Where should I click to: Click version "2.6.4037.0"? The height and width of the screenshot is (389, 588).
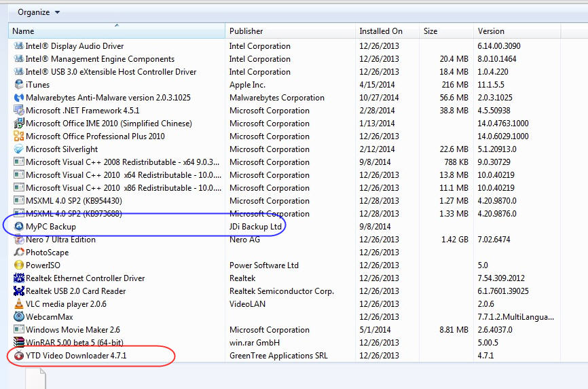point(495,330)
